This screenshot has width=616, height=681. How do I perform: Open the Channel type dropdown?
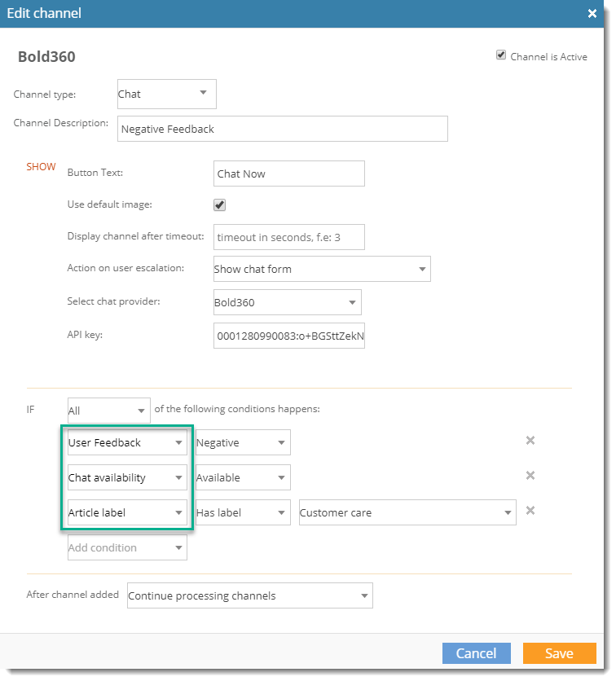[166, 94]
